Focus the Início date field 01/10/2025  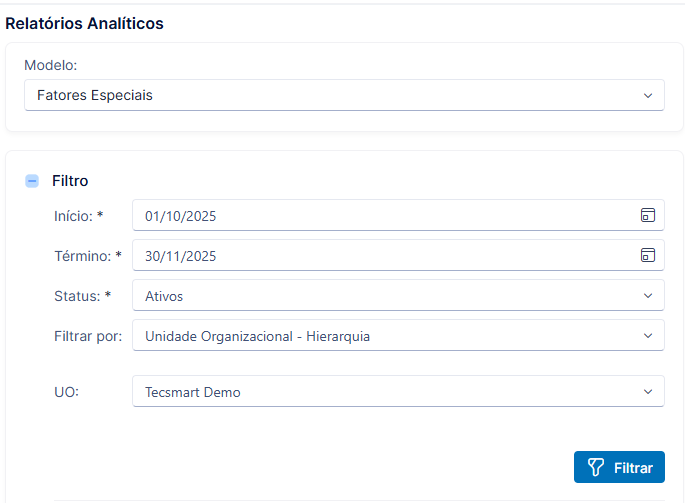click(398, 215)
